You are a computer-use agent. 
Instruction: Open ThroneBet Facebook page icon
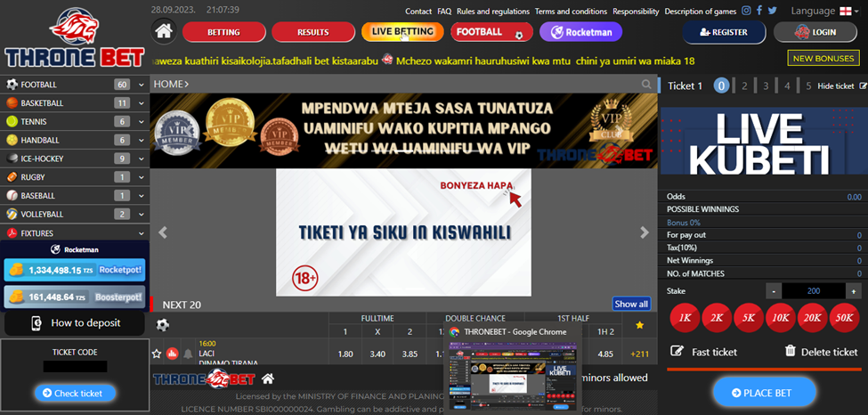coord(759,11)
